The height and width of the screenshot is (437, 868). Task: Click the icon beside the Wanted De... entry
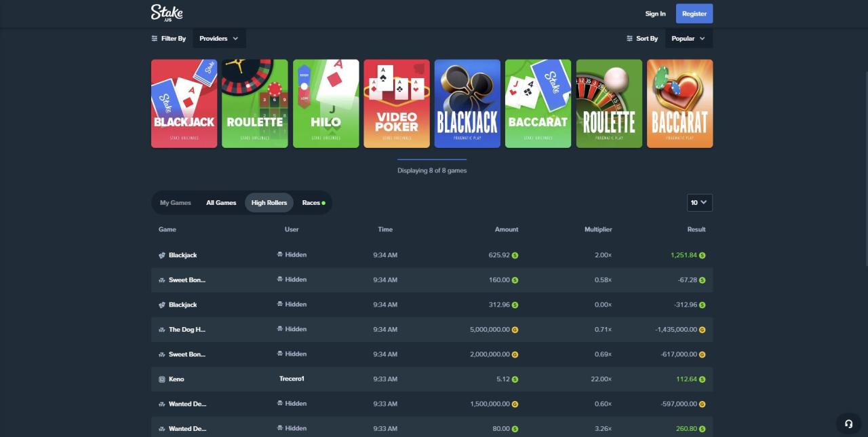[161, 404]
